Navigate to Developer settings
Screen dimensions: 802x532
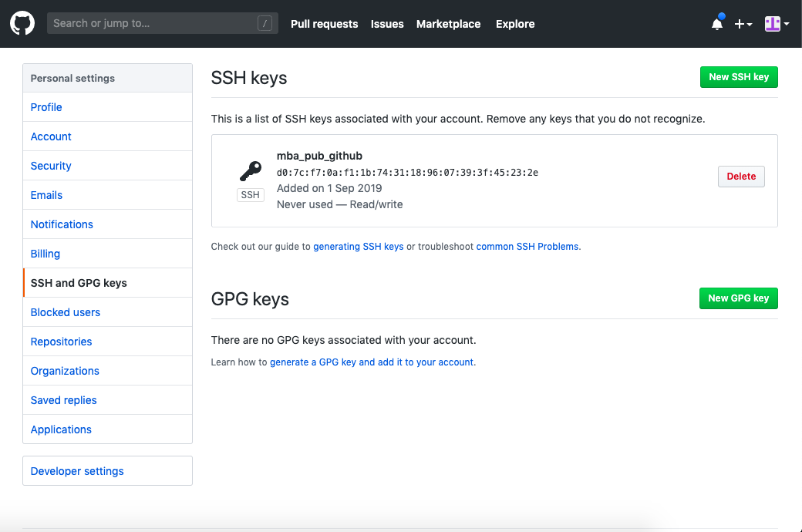point(77,470)
